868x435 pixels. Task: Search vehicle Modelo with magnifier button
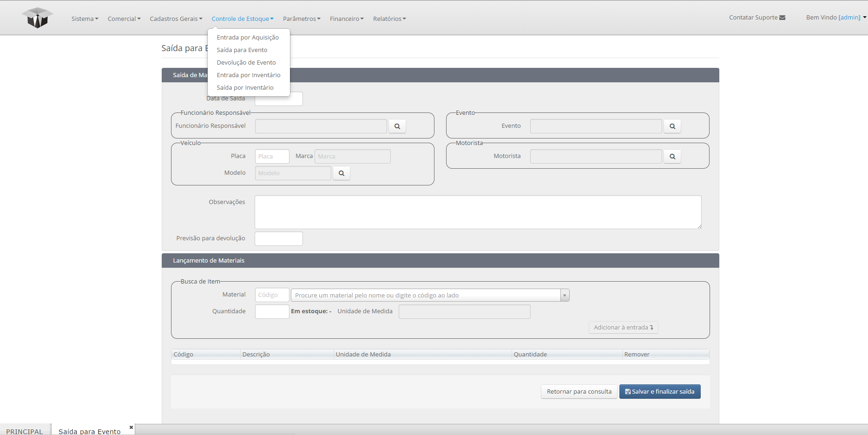click(x=342, y=173)
